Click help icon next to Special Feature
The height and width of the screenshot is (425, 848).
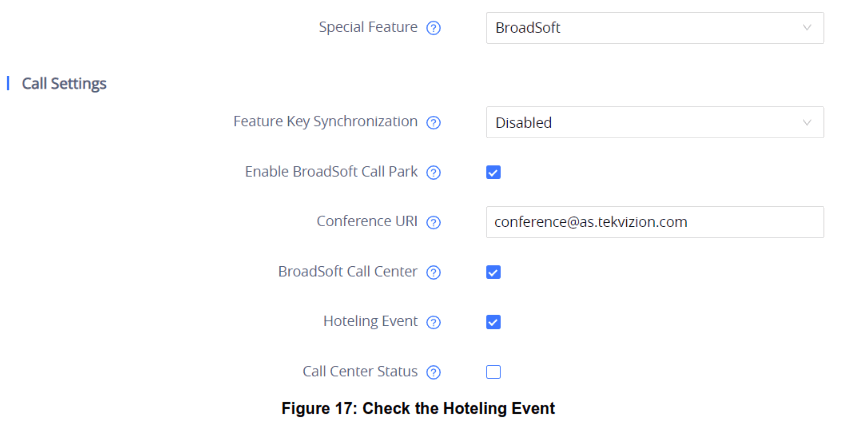433,28
